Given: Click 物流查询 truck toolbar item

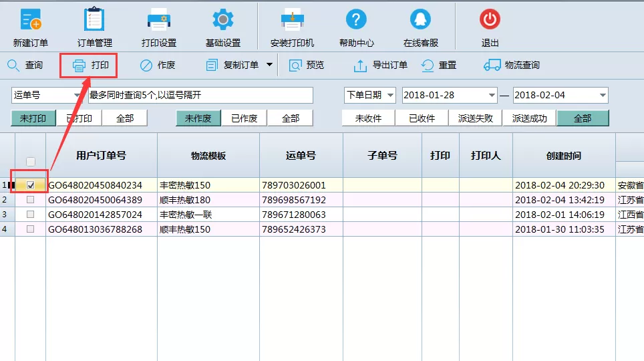Looking at the screenshot, I should coord(512,65).
